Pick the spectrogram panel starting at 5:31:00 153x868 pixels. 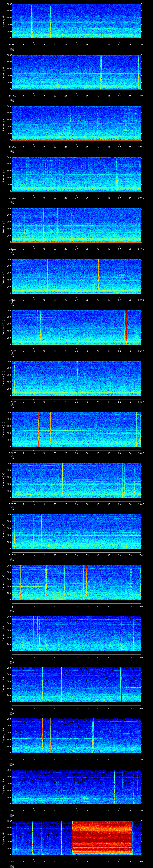(x=76, y=787)
